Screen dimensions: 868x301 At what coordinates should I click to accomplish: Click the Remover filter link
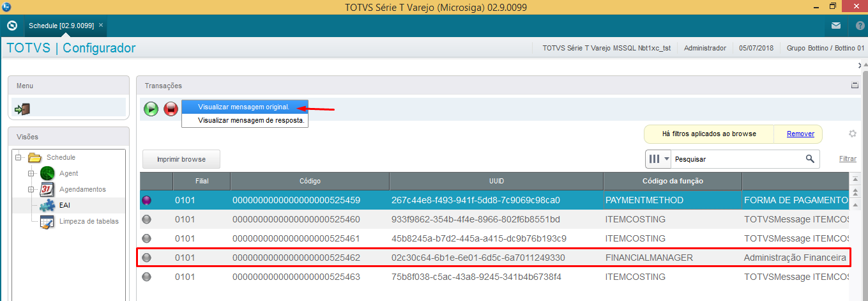(x=800, y=134)
